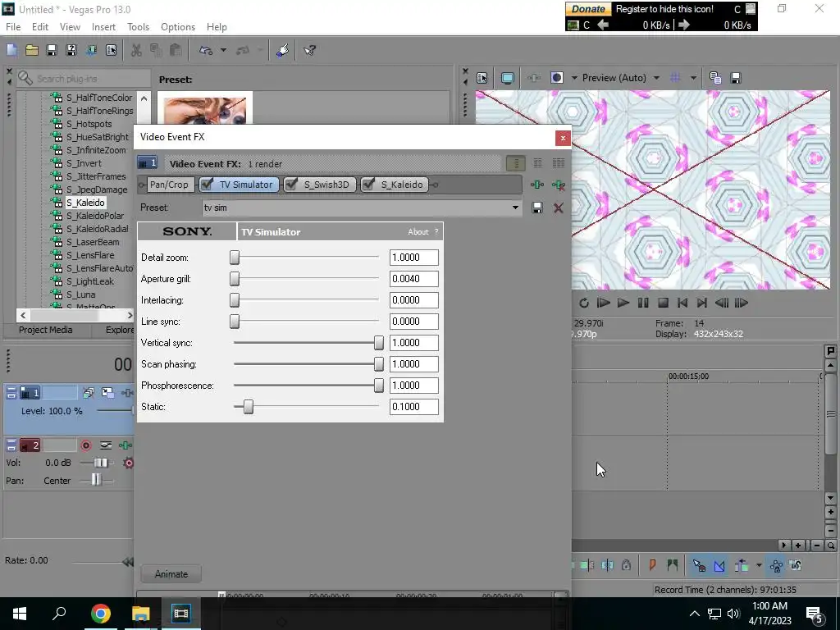Open the Undo history dropdown arrow

[x=223, y=50]
